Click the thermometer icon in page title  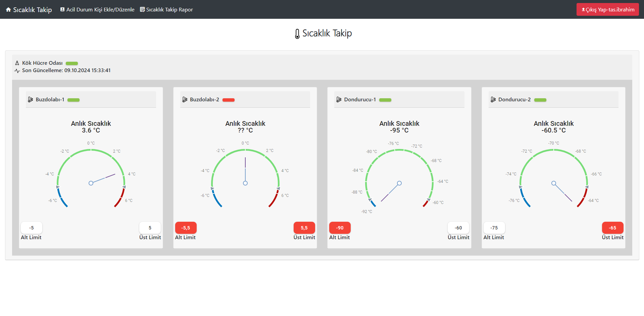pyautogui.click(x=297, y=34)
